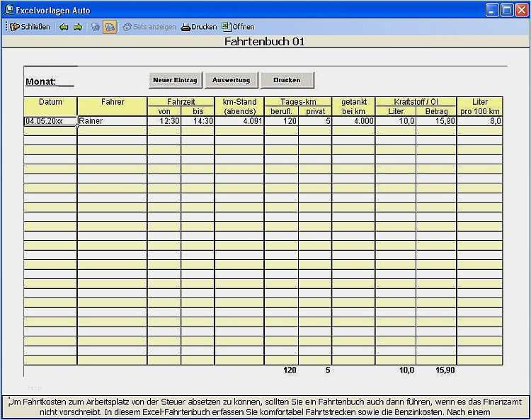This screenshot has width=531, height=420.
Task: Select the date cell 04.05.20xx
Action: pyautogui.click(x=50, y=121)
